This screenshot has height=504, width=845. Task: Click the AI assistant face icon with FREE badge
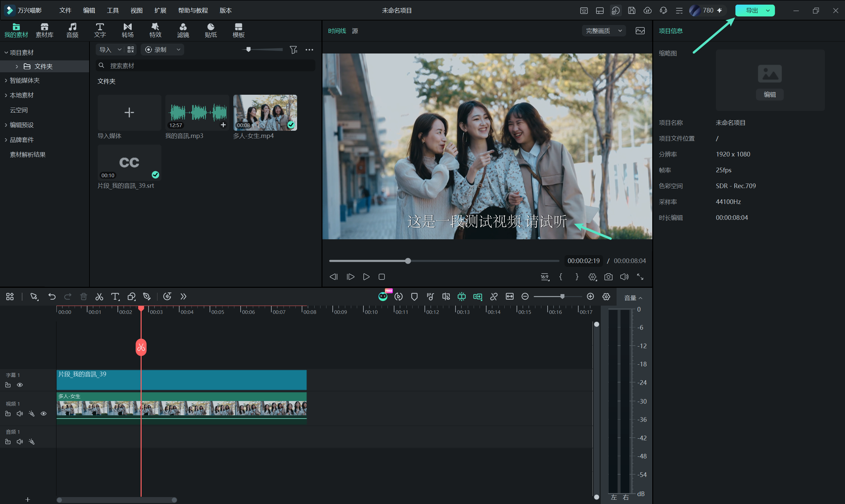[x=383, y=296]
